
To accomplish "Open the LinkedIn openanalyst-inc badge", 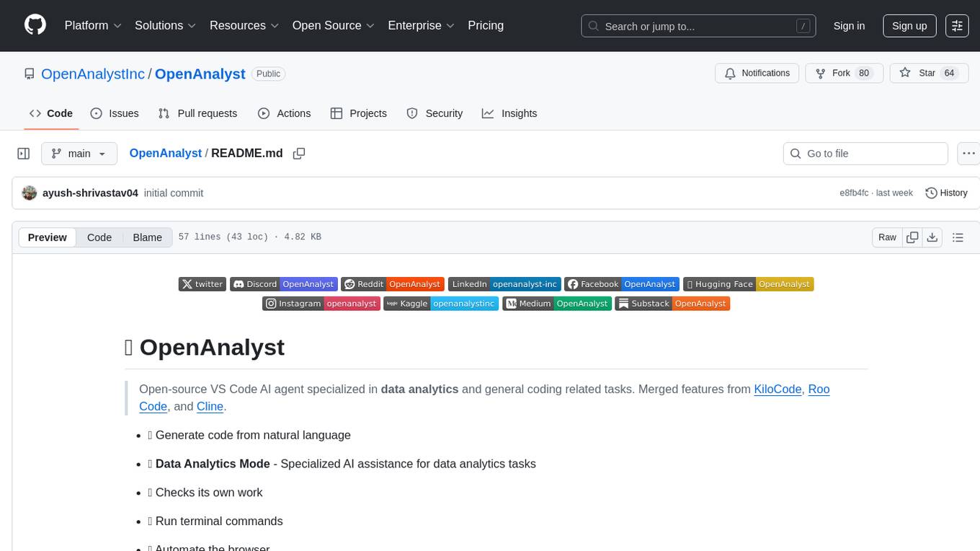I will click(504, 284).
